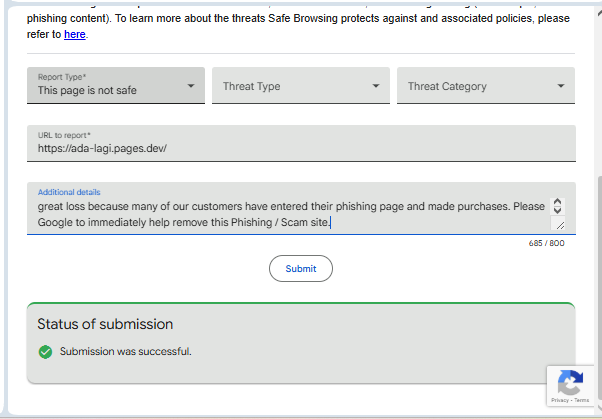This screenshot has height=419, width=602.
Task: Click the green success checkmark icon
Action: (45, 351)
